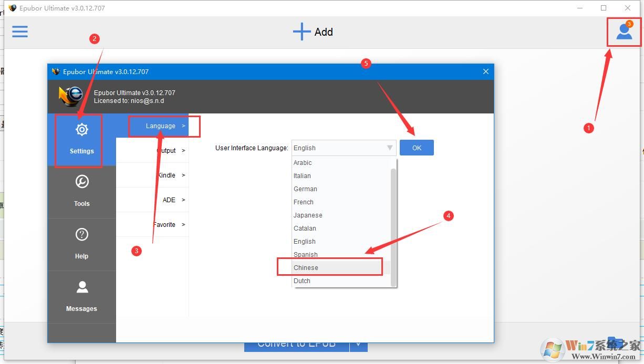Choose Japanese from the language list
The height and width of the screenshot is (364, 644).
(x=341, y=215)
